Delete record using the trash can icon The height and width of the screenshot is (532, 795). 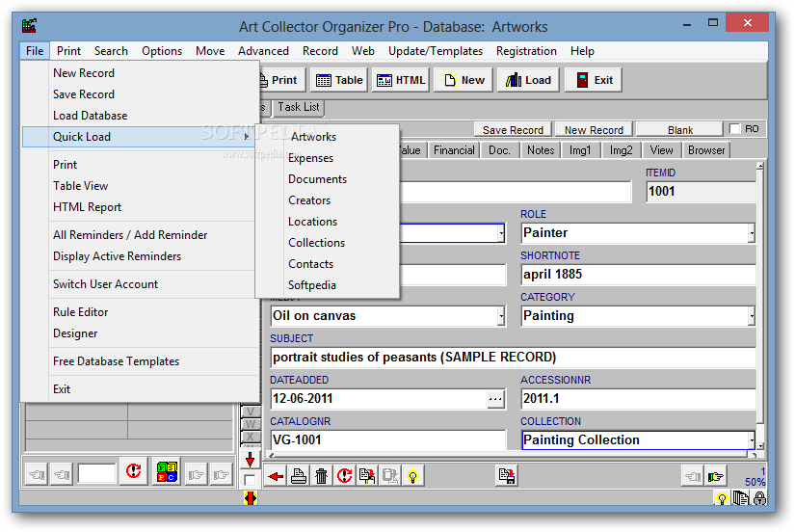point(322,476)
